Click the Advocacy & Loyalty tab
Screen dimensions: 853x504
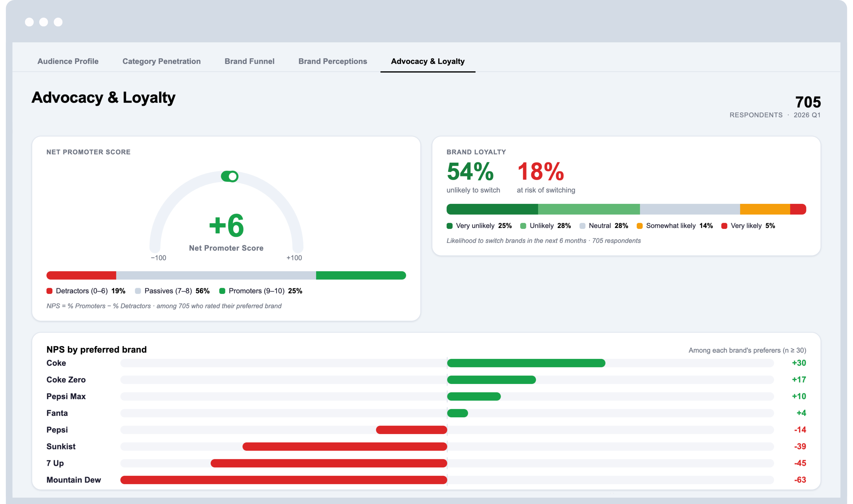click(428, 61)
